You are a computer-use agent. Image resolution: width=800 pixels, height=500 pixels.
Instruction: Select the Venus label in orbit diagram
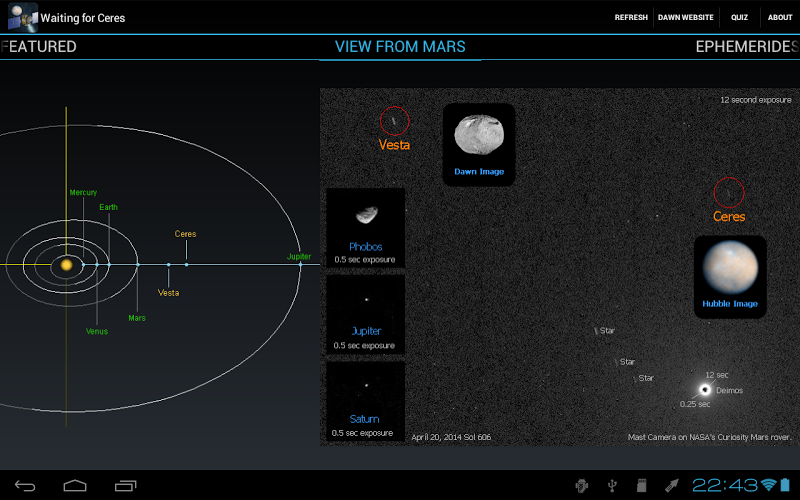[x=97, y=331]
